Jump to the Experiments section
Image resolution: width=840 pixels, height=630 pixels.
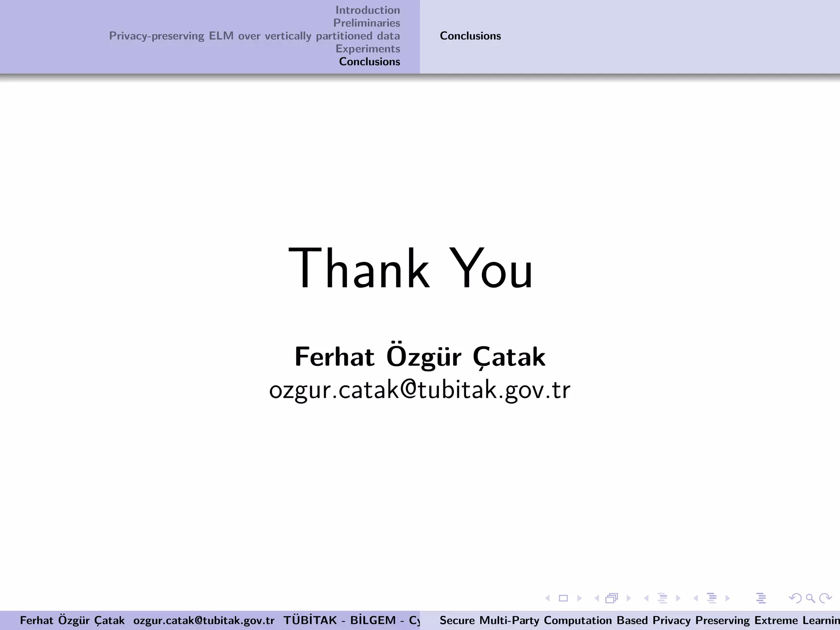point(368,49)
